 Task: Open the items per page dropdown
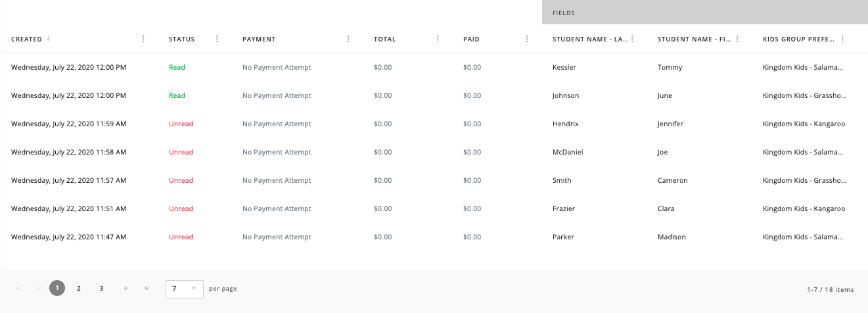coord(184,289)
